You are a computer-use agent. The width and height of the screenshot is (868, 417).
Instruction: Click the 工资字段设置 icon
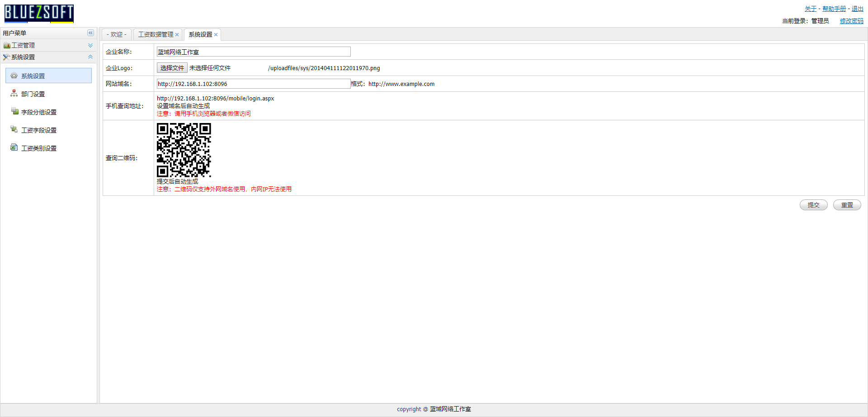point(14,130)
